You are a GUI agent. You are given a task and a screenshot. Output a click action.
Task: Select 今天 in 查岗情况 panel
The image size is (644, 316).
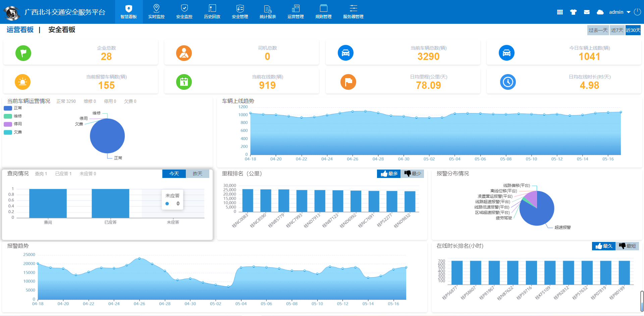174,174
